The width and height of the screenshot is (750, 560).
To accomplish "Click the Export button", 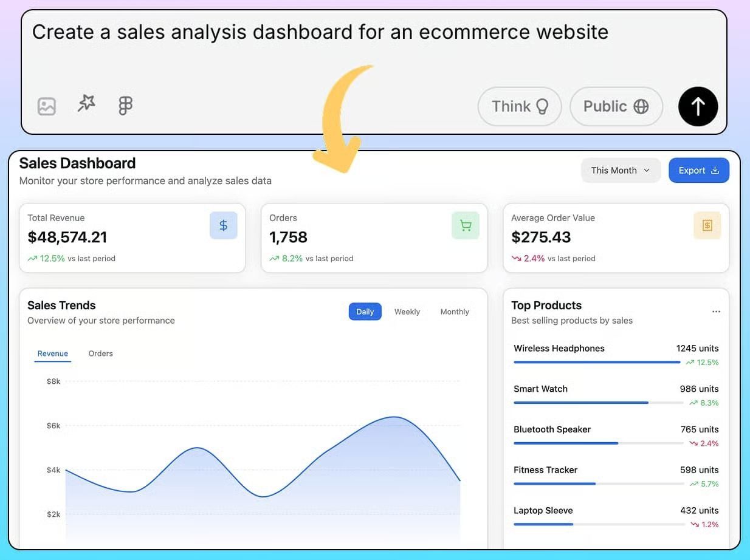I will point(699,171).
